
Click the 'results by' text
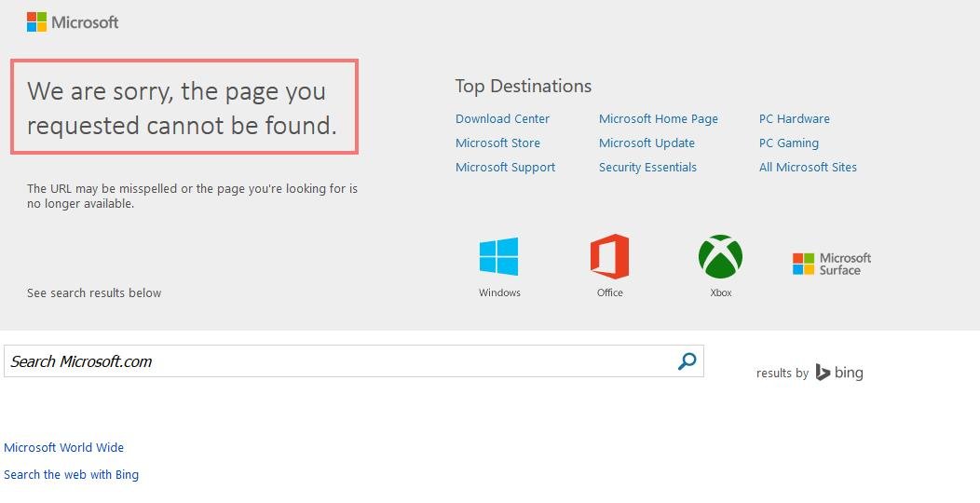782,374
